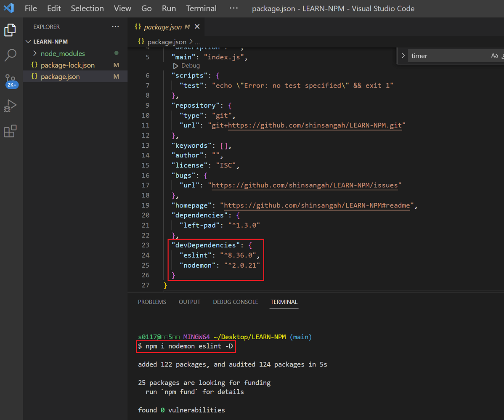504x420 pixels.
Task: Toggle Match Case in find widget
Action: tap(494, 56)
